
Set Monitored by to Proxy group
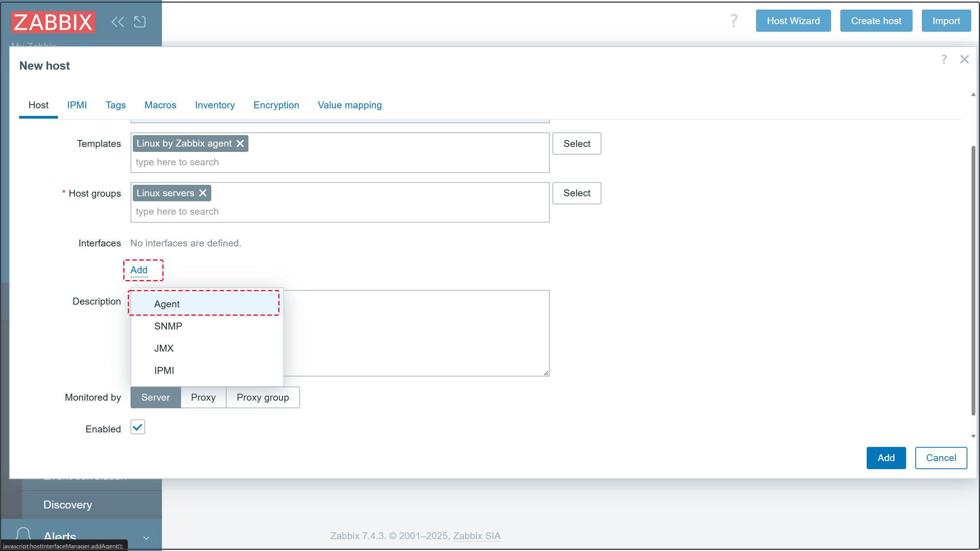[x=263, y=398]
